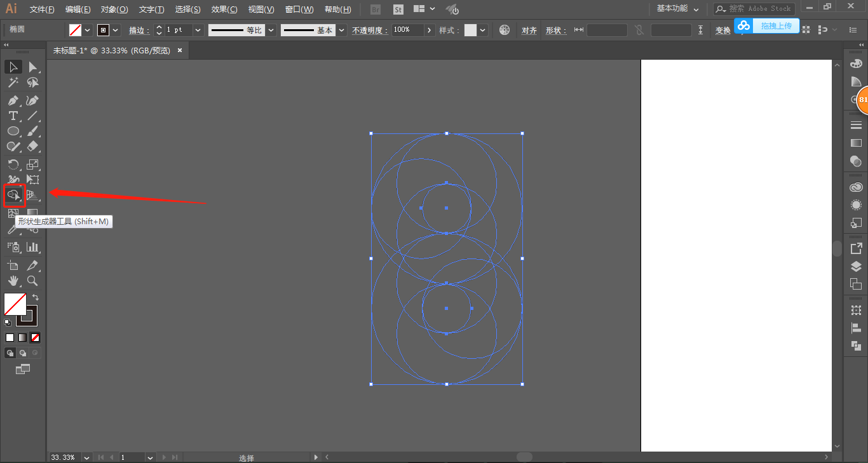Viewport: 868px width, 463px height.
Task: Open the Color panel palette icon
Action: 856,64
